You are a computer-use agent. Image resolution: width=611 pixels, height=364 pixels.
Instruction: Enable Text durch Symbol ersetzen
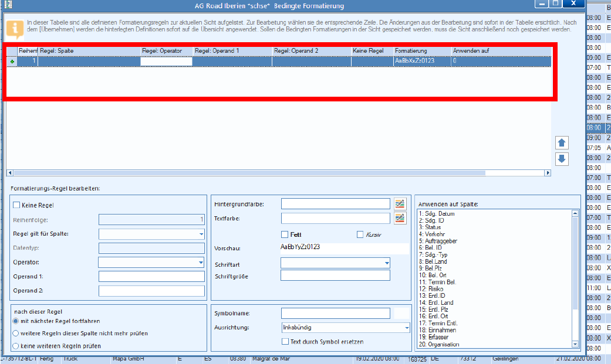(285, 341)
